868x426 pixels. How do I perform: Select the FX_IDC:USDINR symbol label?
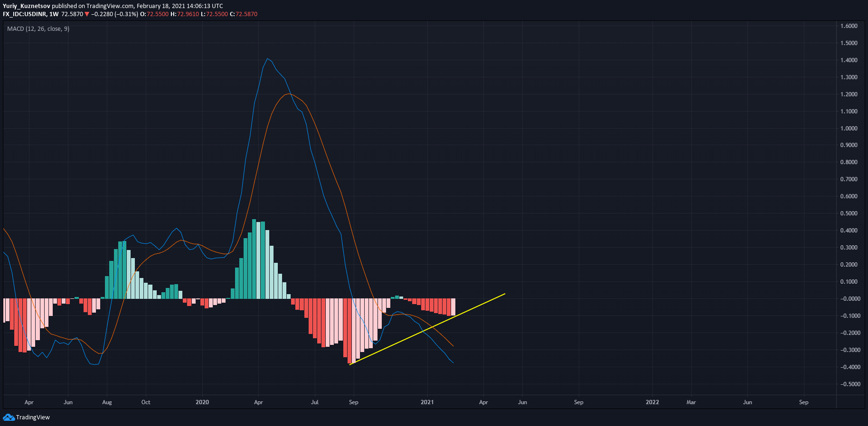[x=25, y=14]
